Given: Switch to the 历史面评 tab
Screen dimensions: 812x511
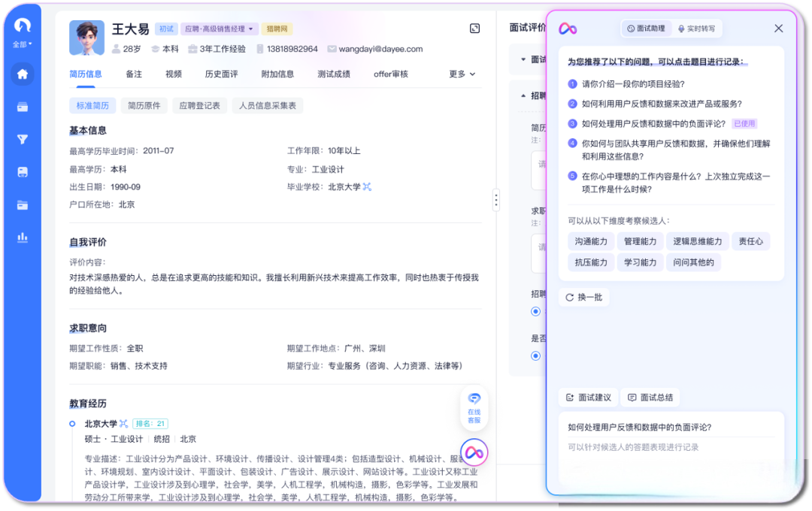Looking at the screenshot, I should 221,75.
